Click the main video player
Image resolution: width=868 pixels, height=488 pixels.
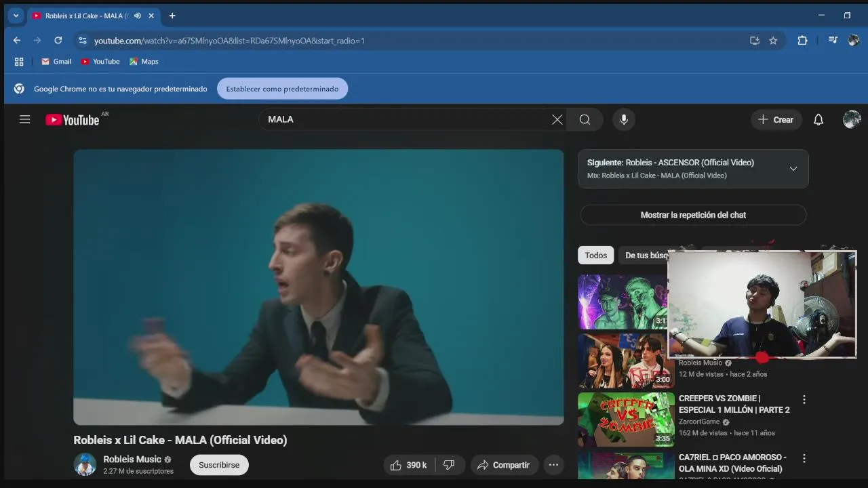pyautogui.click(x=319, y=287)
